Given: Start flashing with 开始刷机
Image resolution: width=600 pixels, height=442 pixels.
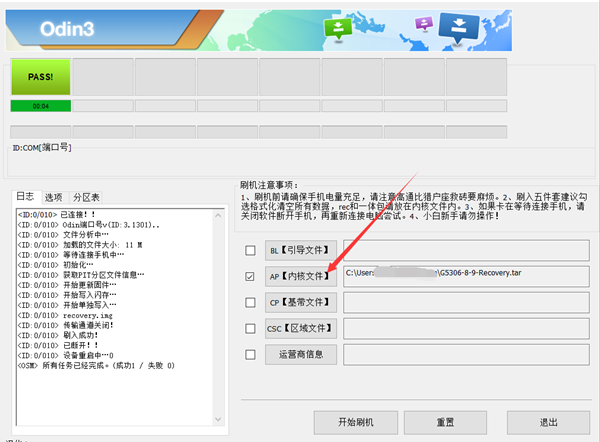Looking at the screenshot, I should click(x=356, y=422).
